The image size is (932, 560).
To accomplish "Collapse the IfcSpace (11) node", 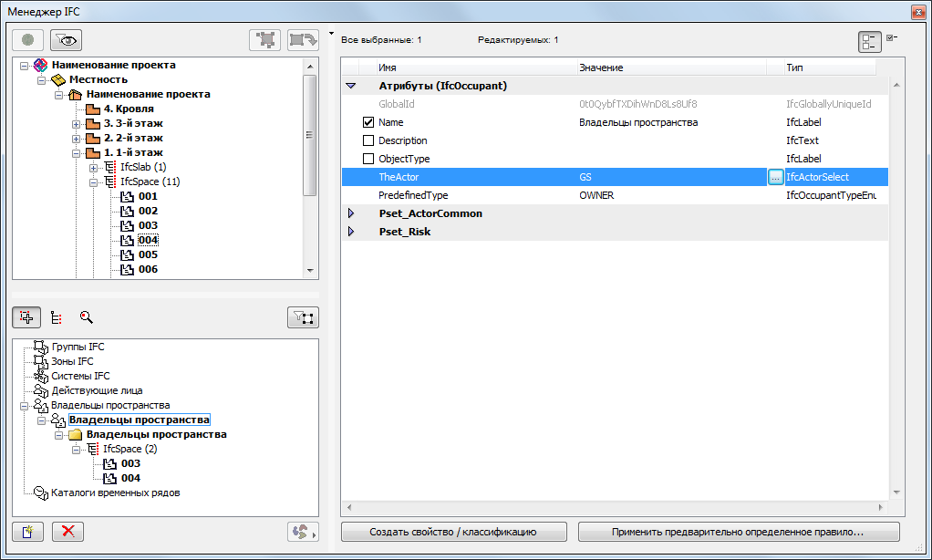I will click(93, 182).
